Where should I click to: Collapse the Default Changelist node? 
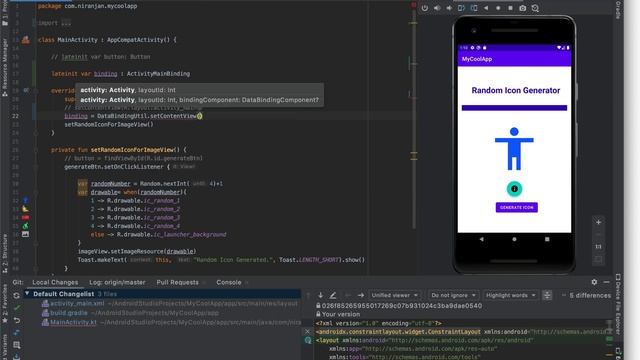tap(27, 293)
